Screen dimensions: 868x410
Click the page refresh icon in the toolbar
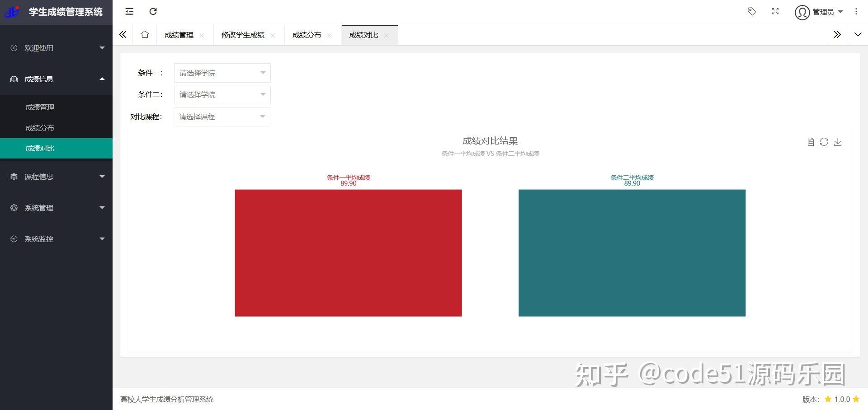pos(153,11)
